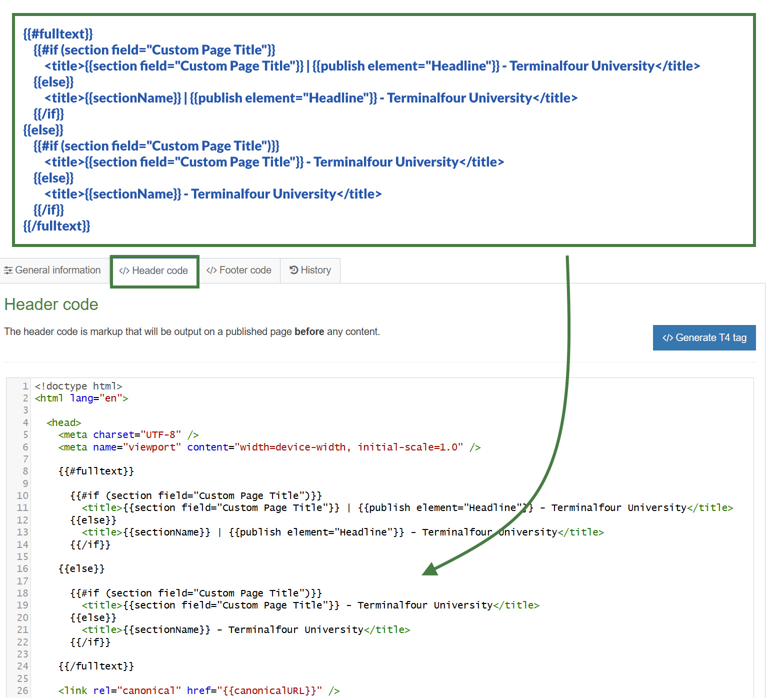Click the link rel="canonical" code line
775x700 pixels.
(199, 690)
